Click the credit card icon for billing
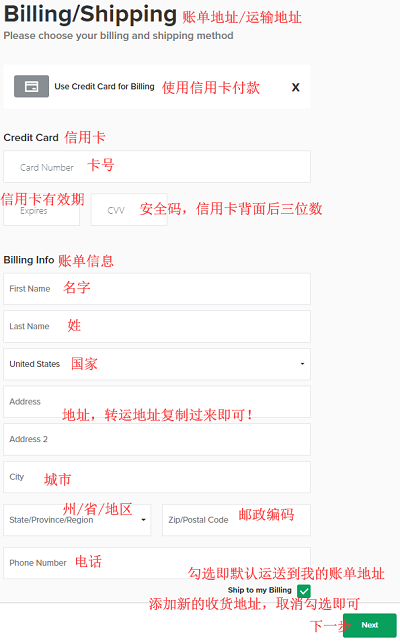Screen dimensions: 400x641 [x=31, y=86]
